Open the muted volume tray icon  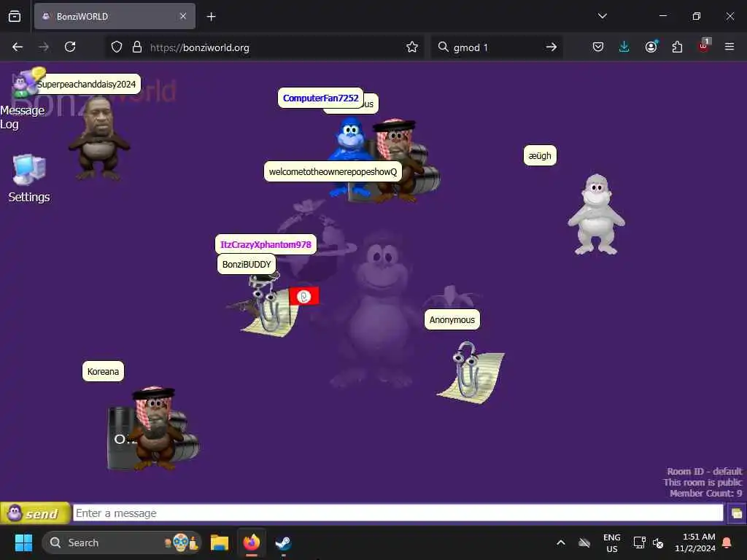coord(658,542)
